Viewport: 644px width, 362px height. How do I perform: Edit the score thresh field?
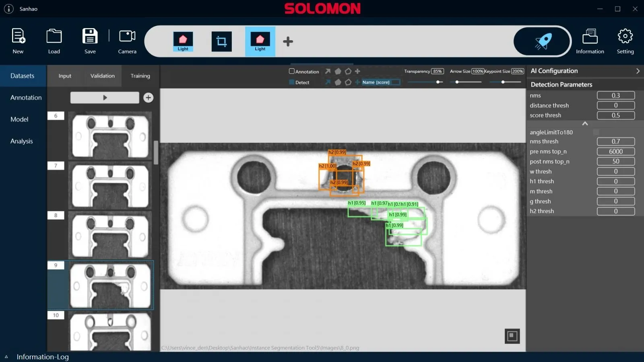point(616,115)
